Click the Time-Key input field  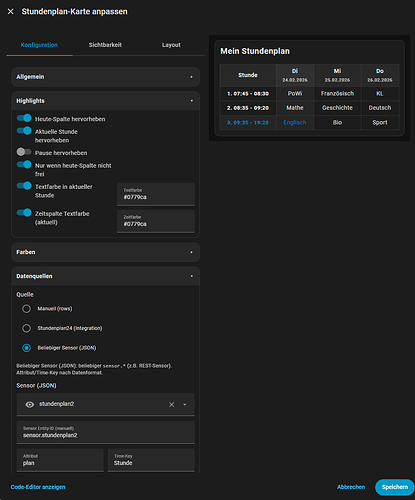(151, 460)
